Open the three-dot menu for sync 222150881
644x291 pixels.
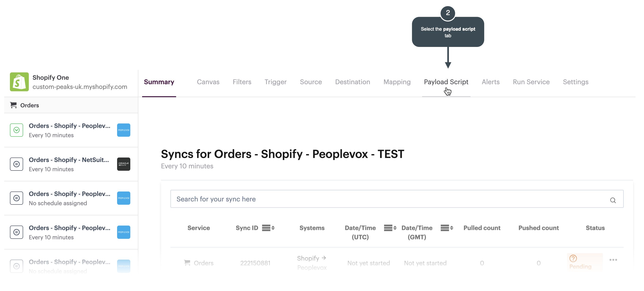[613, 260]
